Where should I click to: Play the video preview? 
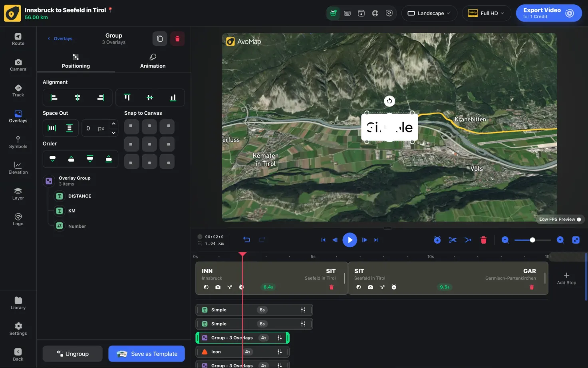pos(350,240)
